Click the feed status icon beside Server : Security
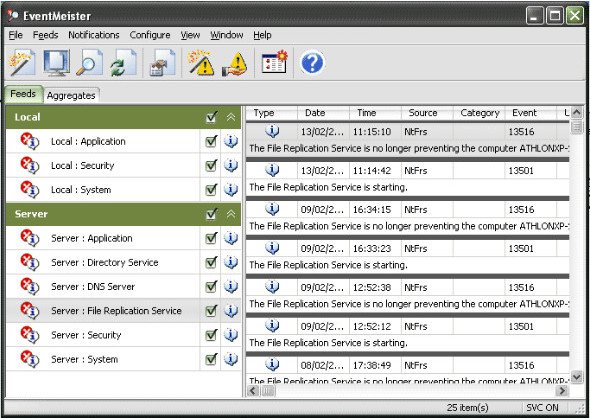This screenshot has height=418, width=590. click(x=30, y=334)
